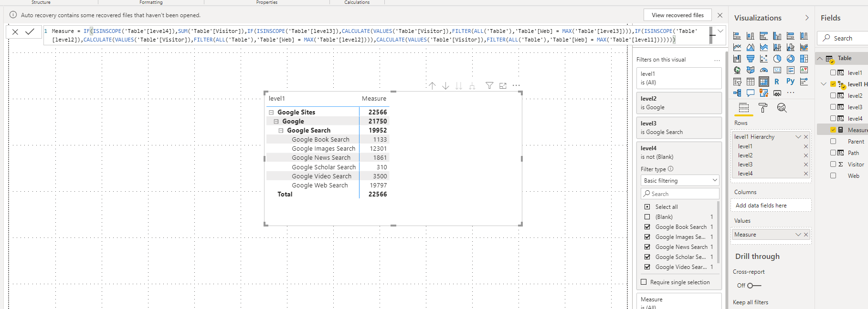868x309 pixels.
Task: Click the visual's filter funnel icon
Action: [x=489, y=86]
